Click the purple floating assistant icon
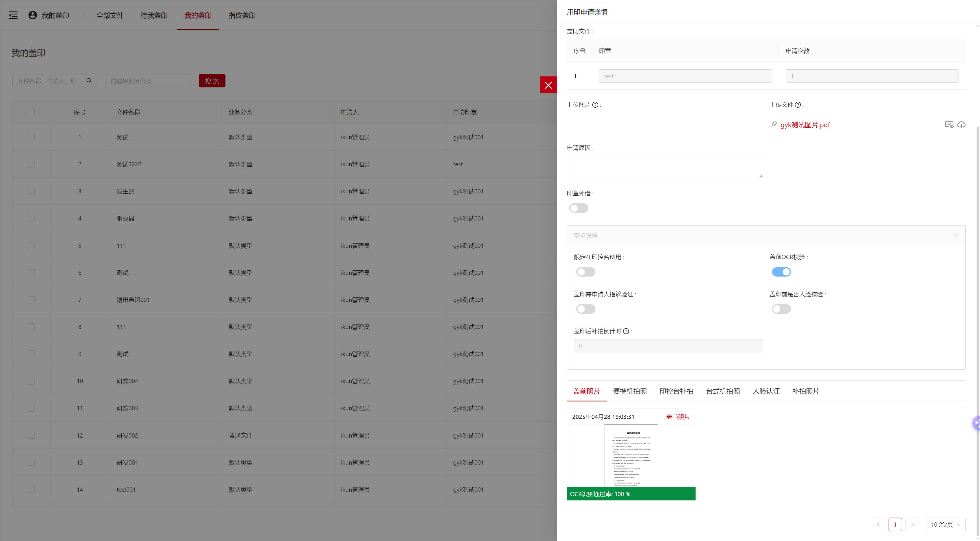This screenshot has height=541, width=980. [x=976, y=423]
